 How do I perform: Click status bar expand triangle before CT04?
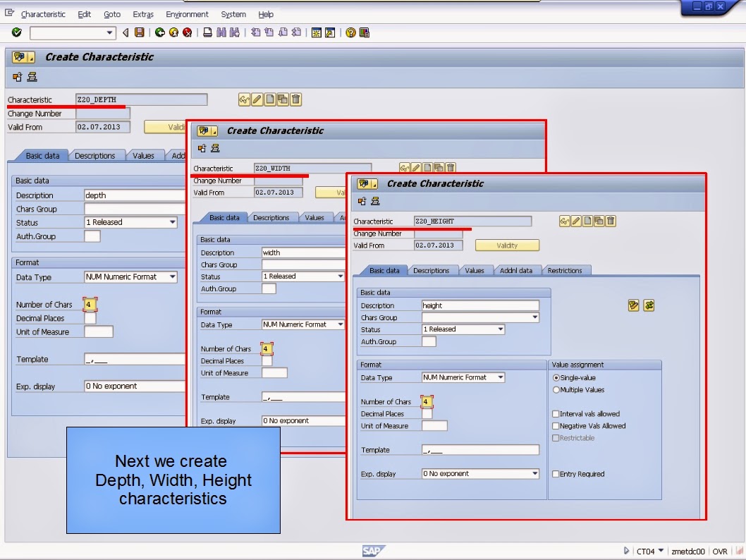coord(626,551)
